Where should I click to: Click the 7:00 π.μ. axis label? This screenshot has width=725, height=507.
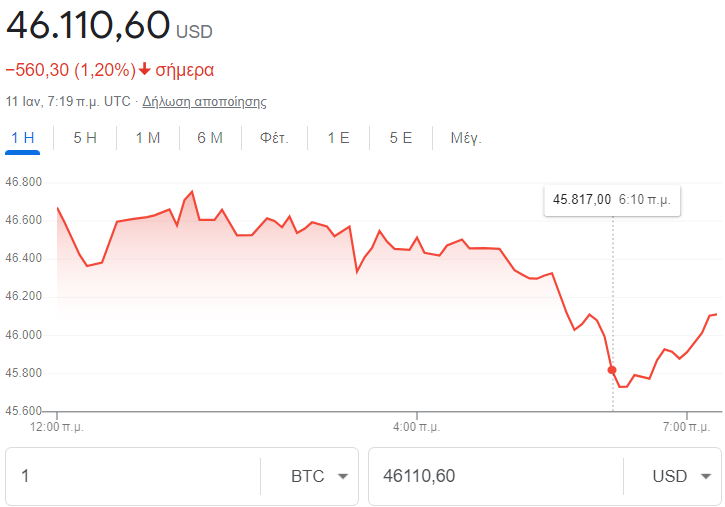(689, 427)
